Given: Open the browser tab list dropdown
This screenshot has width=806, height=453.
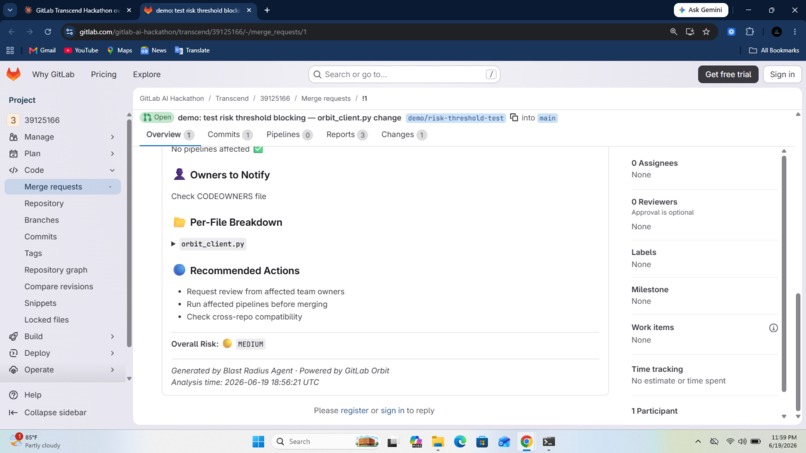Looking at the screenshot, I should pos(10,10).
